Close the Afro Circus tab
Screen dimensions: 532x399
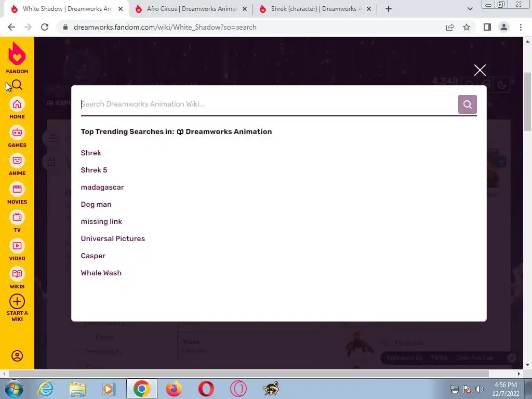(x=245, y=9)
